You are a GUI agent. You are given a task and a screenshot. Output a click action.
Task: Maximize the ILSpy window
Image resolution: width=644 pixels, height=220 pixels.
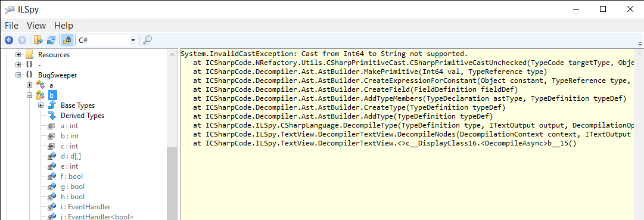coord(603,9)
